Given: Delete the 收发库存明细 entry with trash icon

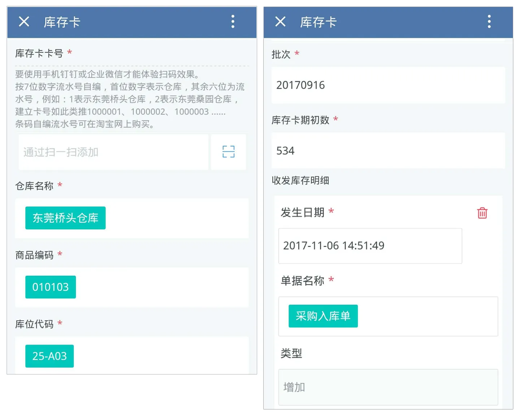Looking at the screenshot, I should (x=482, y=213).
